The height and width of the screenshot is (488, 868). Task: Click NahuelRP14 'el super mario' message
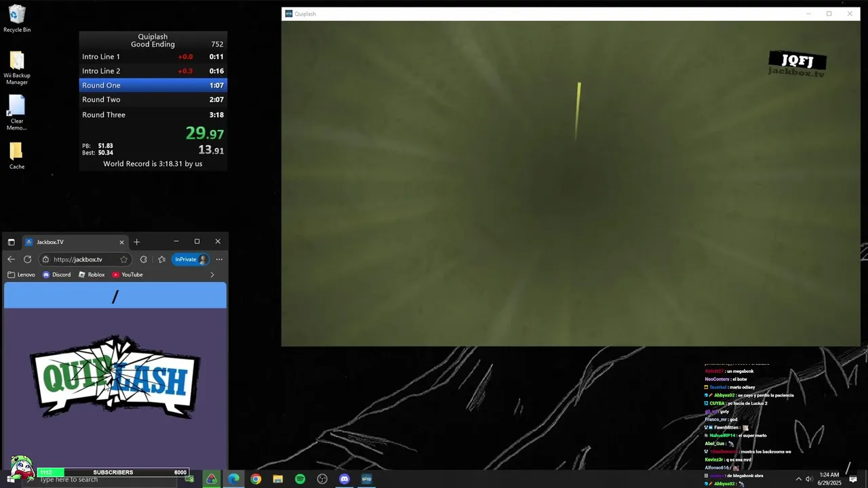point(736,436)
